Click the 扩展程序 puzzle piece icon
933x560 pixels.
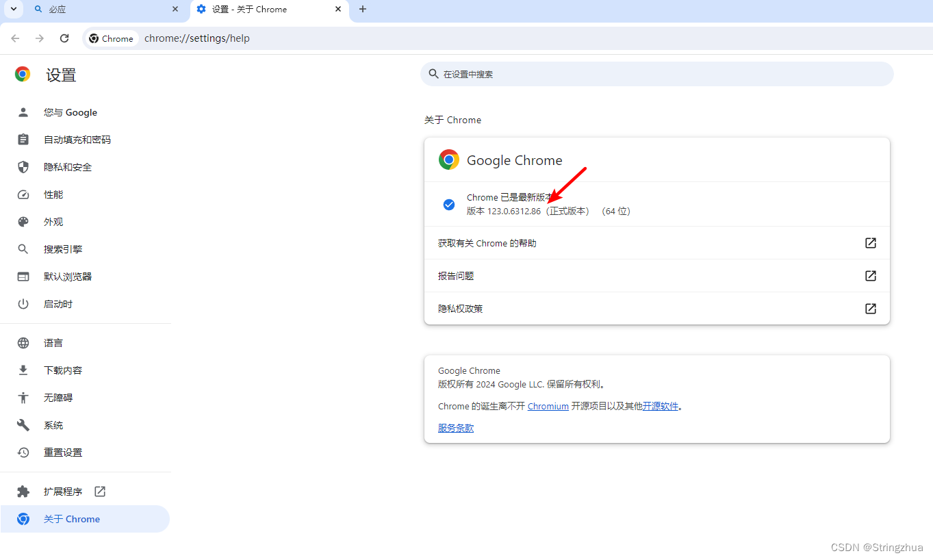(23, 491)
